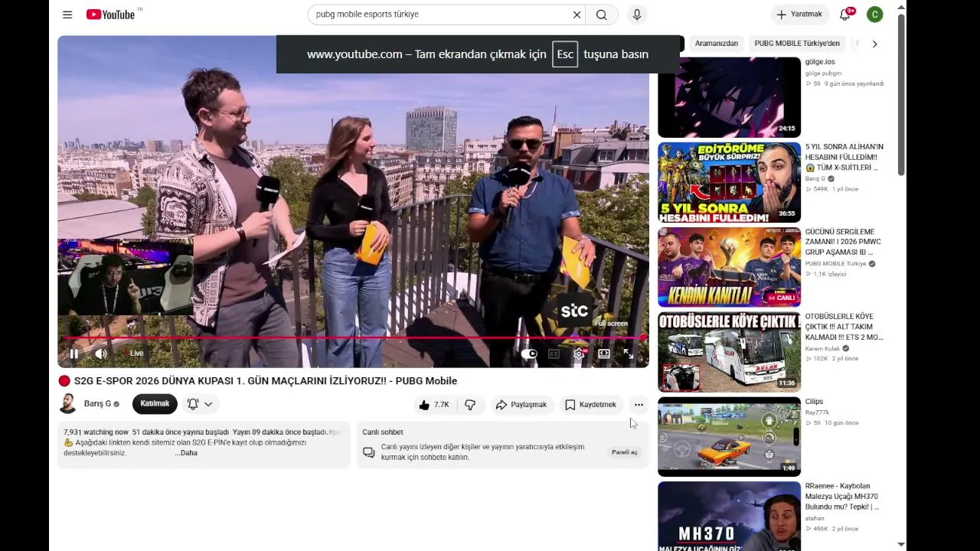Click the Katılmak join button
Image resolution: width=980 pixels, height=551 pixels.
[x=155, y=404]
